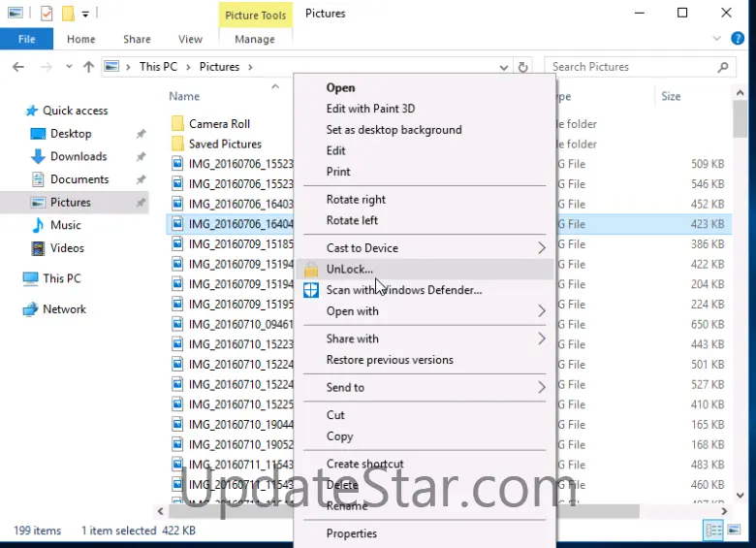Viewport: 756px width, 548px height.
Task: Select the 452 KB image file
Action: (x=233, y=204)
